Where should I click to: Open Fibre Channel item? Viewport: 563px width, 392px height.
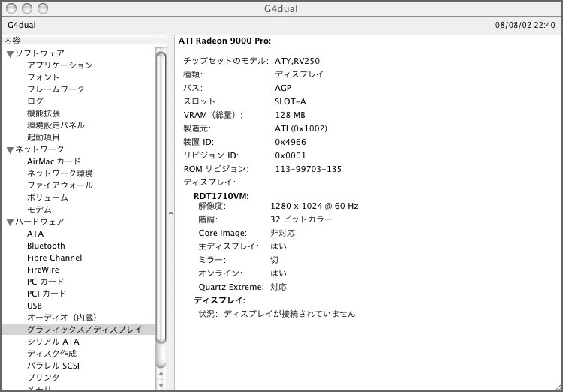54,258
